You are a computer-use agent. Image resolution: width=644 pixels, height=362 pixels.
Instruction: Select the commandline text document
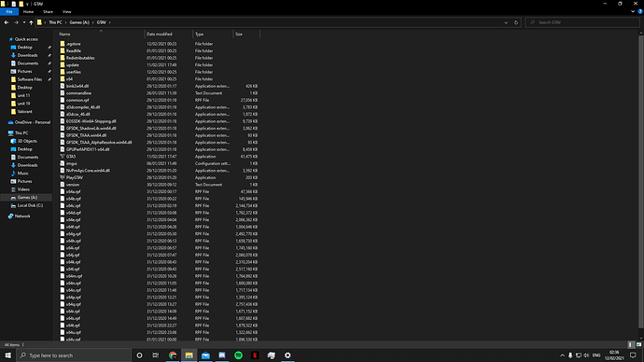pos(78,93)
